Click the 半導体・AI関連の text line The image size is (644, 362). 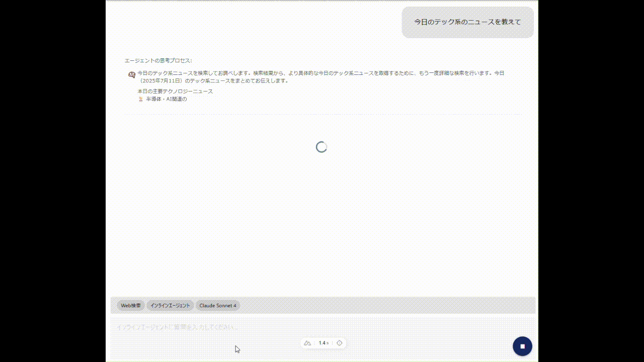[x=166, y=99]
